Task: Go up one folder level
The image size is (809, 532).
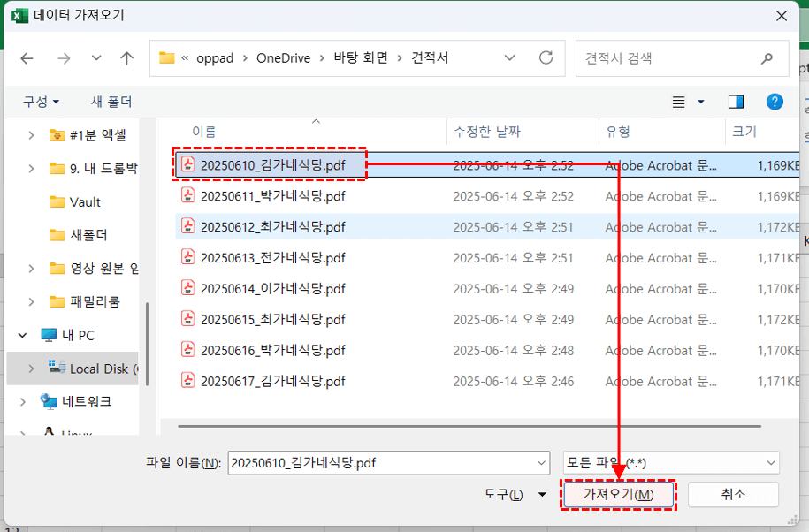Action: [126, 57]
